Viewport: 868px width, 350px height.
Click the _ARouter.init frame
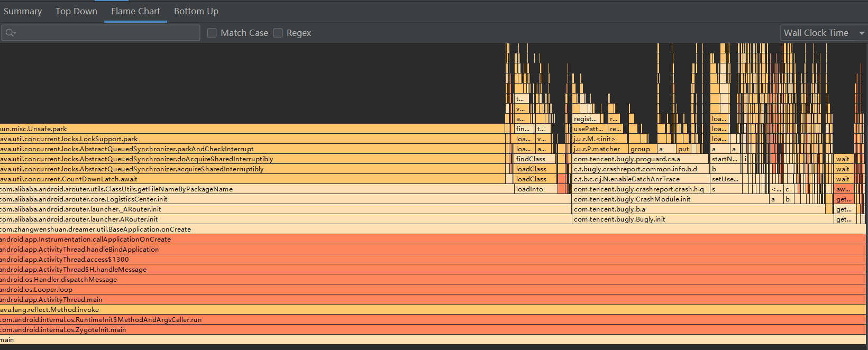[x=285, y=209]
